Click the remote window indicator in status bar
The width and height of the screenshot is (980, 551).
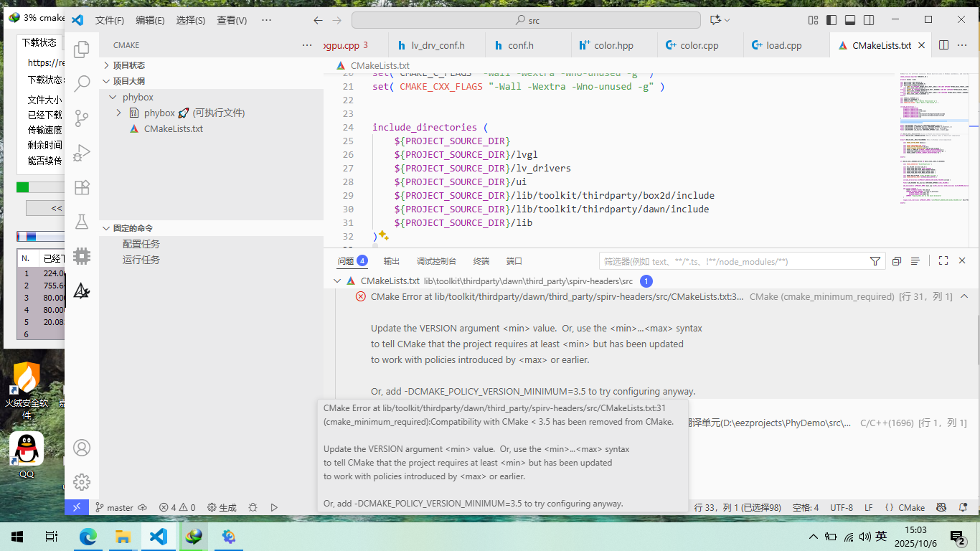pos(77,507)
